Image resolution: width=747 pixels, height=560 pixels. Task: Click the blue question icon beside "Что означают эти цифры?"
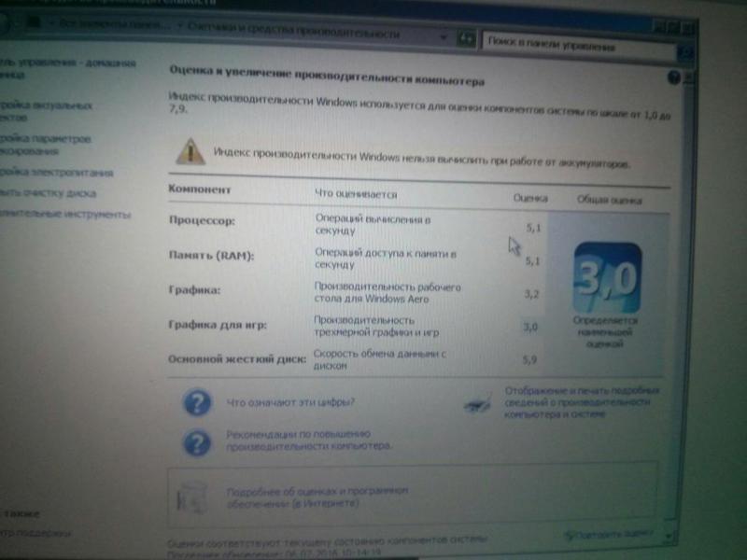point(196,403)
